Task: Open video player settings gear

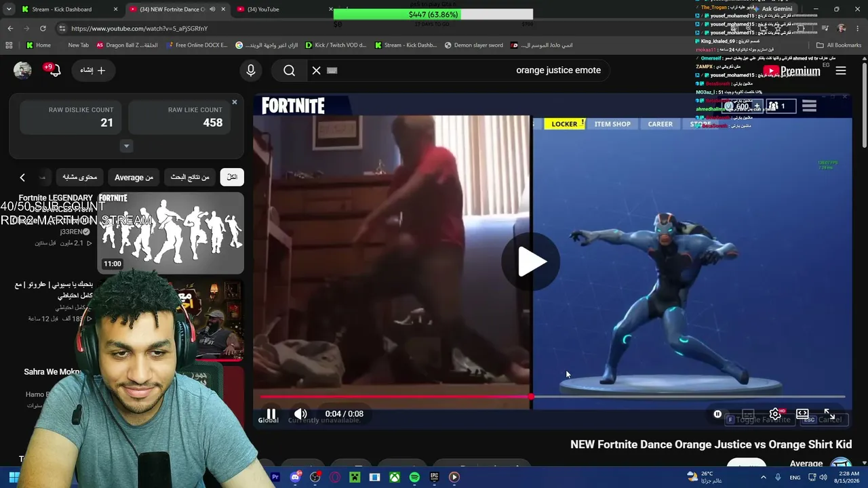Action: 775,413
